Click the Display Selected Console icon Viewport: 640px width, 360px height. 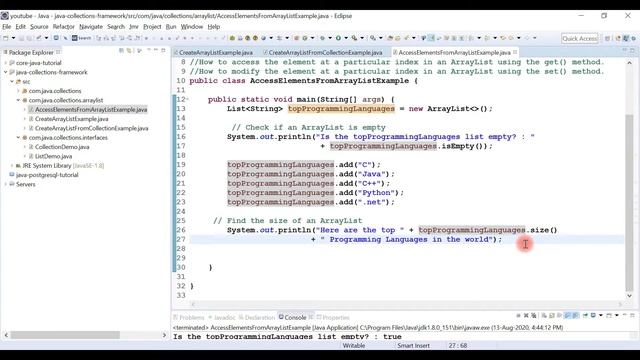tap(593, 316)
